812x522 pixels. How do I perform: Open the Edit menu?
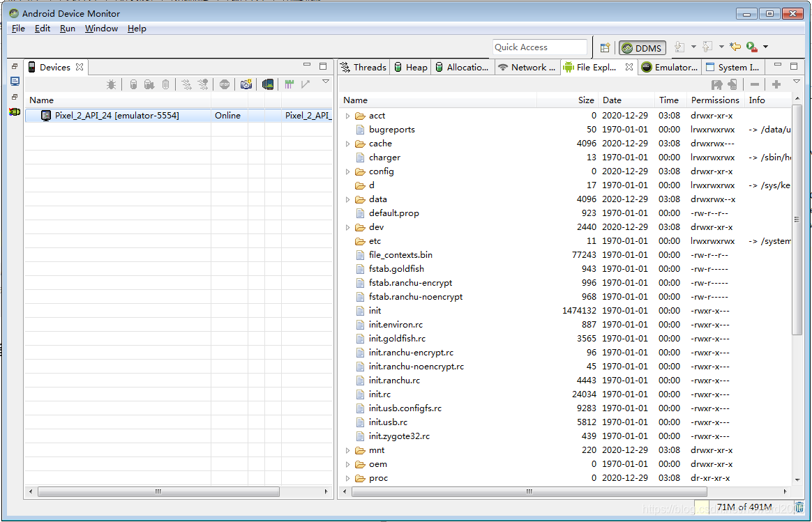tap(43, 29)
